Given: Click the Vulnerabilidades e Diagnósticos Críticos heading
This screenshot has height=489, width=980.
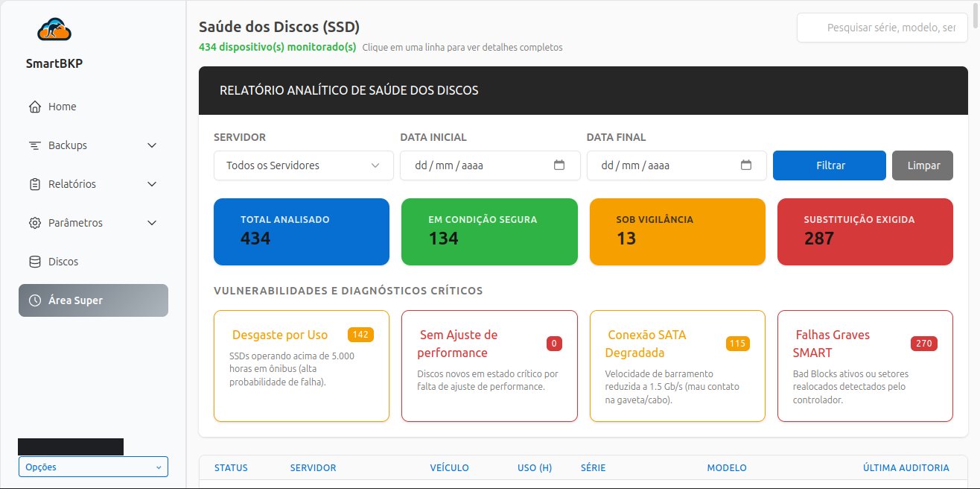Looking at the screenshot, I should tap(349, 291).
